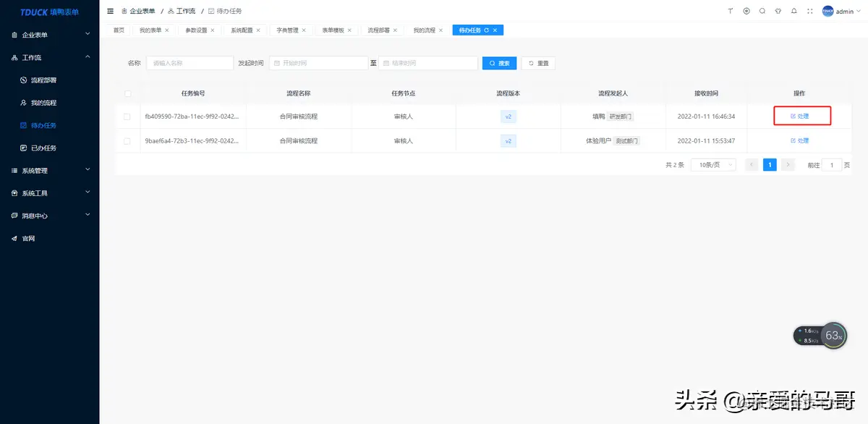Viewport: 868px width, 424px height.
Task: Open the 10条/页 page size dropdown
Action: click(713, 164)
